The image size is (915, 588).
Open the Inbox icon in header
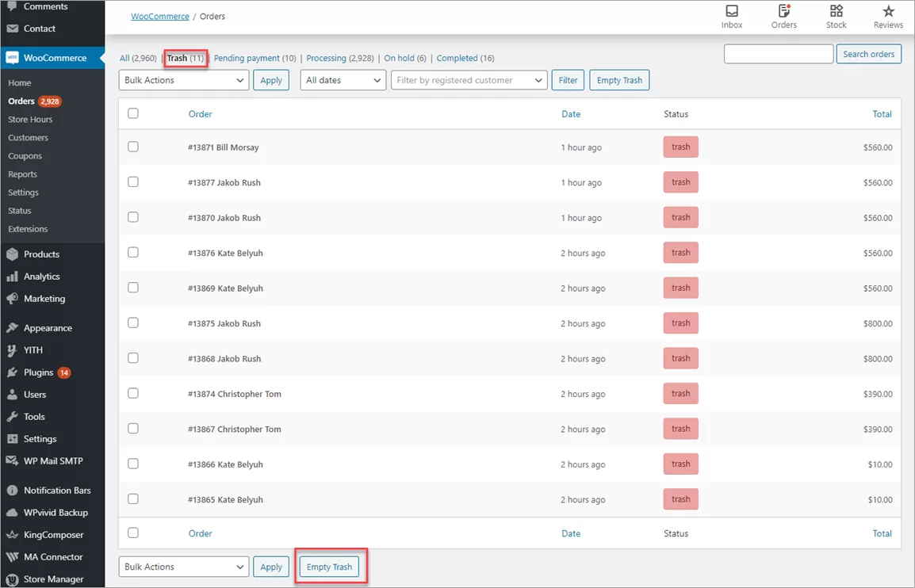(731, 12)
